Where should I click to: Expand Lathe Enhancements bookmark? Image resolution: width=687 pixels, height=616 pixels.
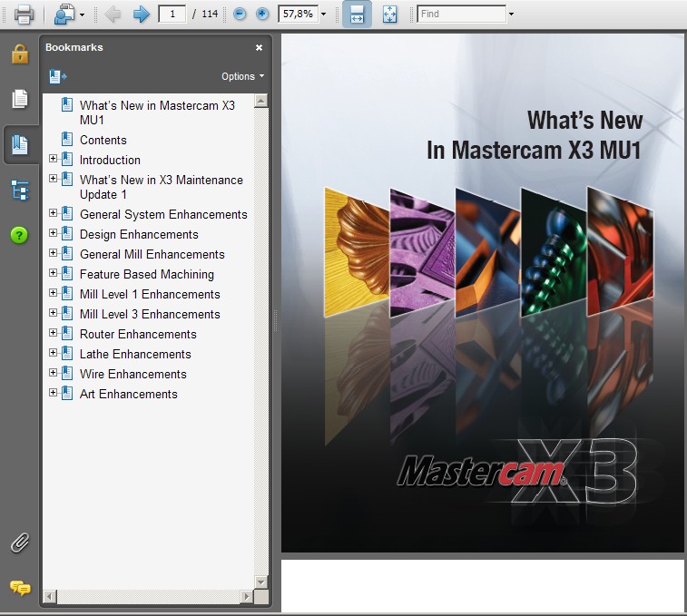click(x=53, y=352)
